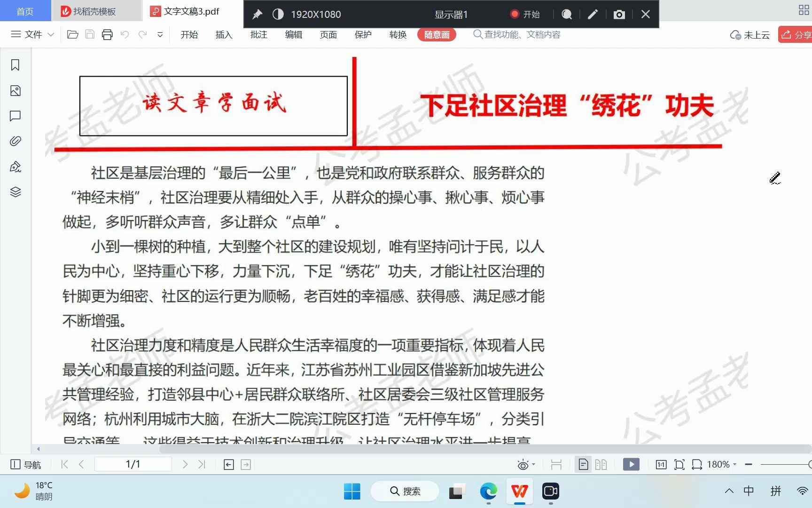This screenshot has width=812, height=508.
Task: Click the save disk icon
Action: tap(90, 34)
